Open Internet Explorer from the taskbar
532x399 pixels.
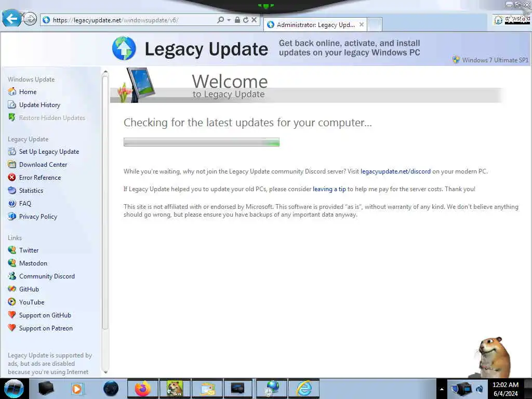pos(304,389)
